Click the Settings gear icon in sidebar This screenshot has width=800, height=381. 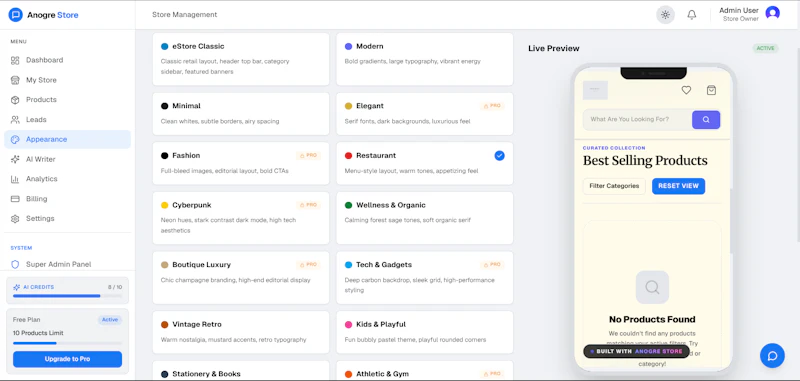(15, 219)
